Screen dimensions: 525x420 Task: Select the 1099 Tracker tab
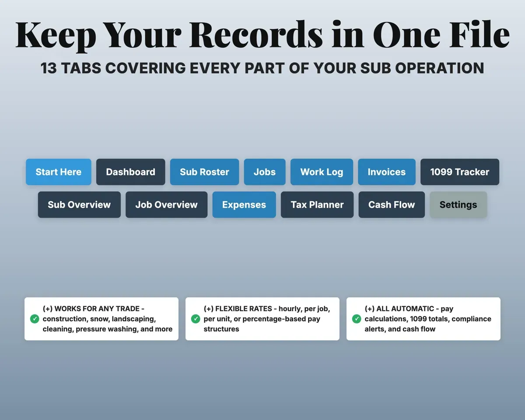pos(460,172)
